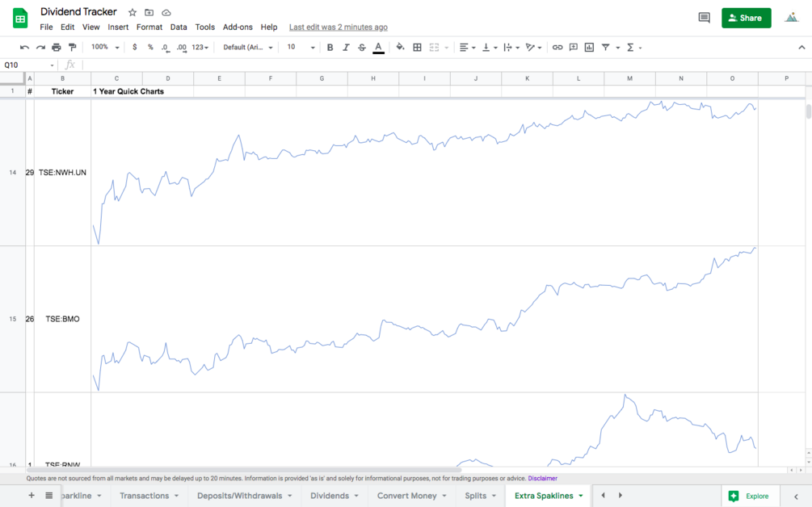
Task: Open the Insert menu
Action: coord(118,27)
